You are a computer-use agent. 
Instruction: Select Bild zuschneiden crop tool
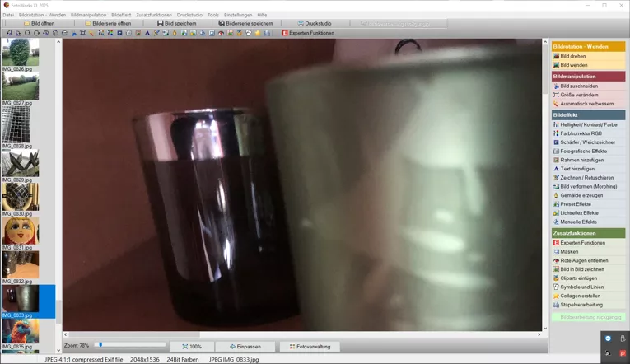[x=579, y=86]
